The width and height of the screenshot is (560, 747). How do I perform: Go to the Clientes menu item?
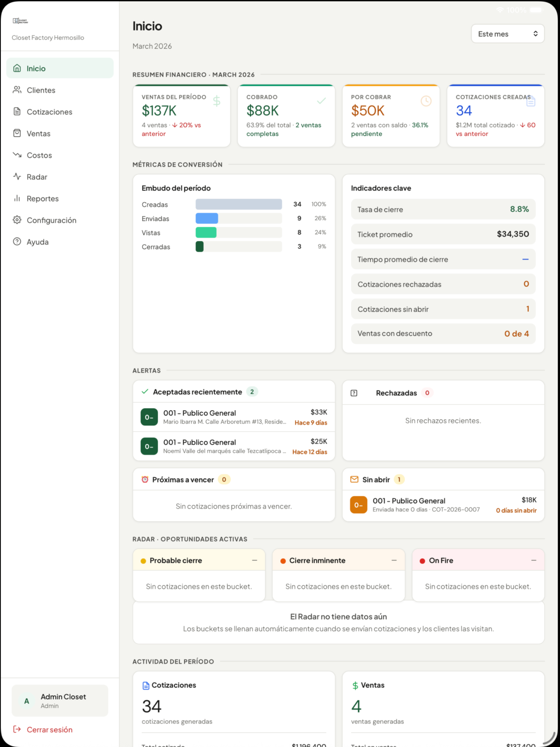(60, 90)
